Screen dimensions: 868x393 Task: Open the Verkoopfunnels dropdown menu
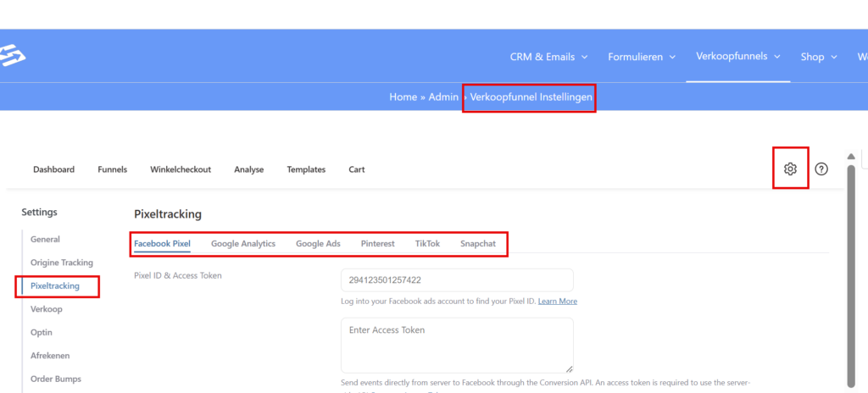(x=737, y=56)
